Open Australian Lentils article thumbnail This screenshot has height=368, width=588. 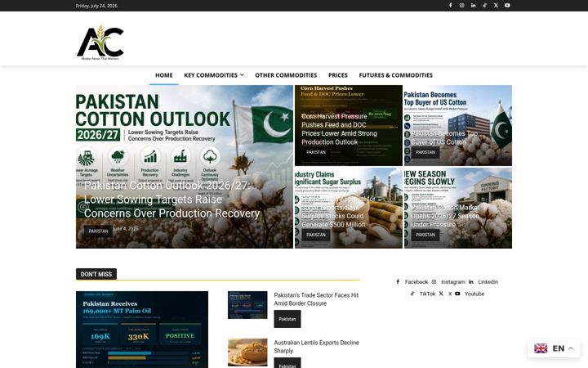tap(247, 352)
